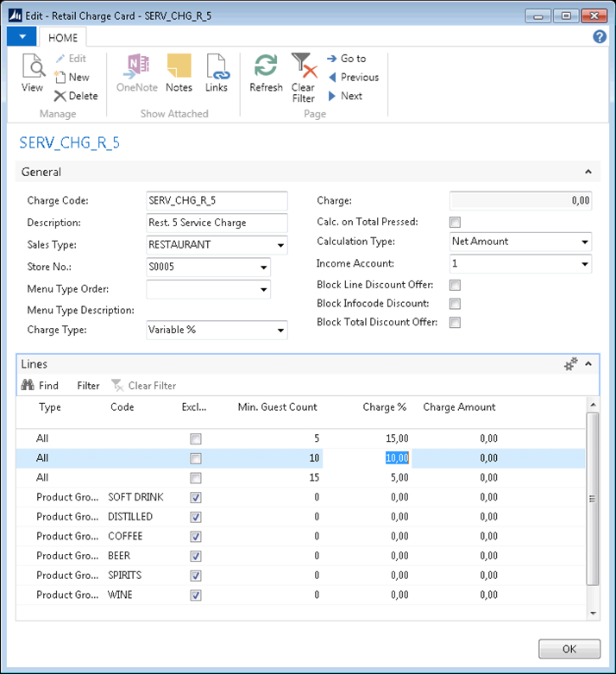Create a new record with New
Image resolution: width=616 pixels, height=674 pixels.
click(72, 77)
